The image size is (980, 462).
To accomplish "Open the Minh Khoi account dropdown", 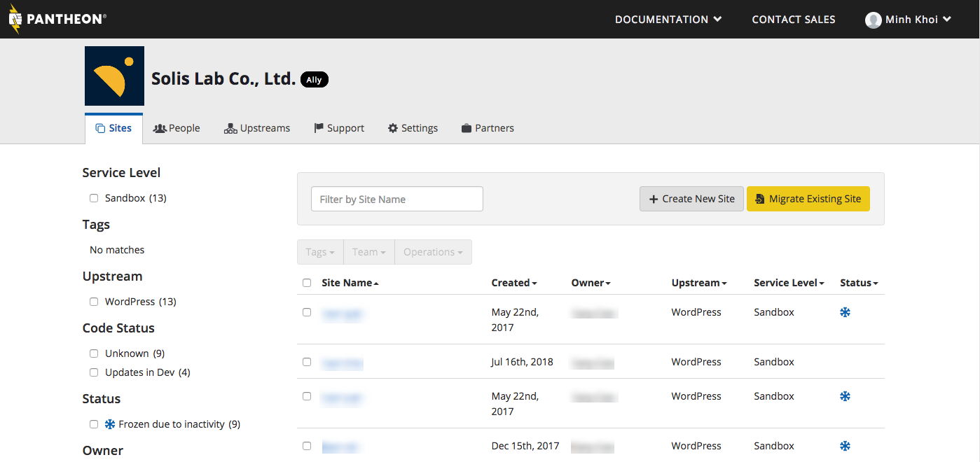I will (909, 20).
